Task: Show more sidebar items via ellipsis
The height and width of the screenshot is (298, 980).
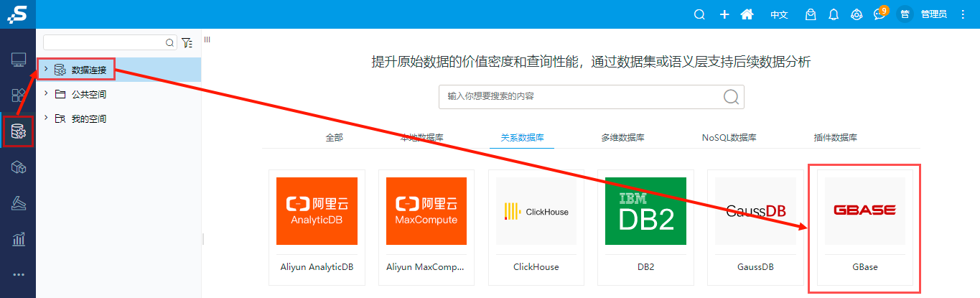Action: point(19,274)
